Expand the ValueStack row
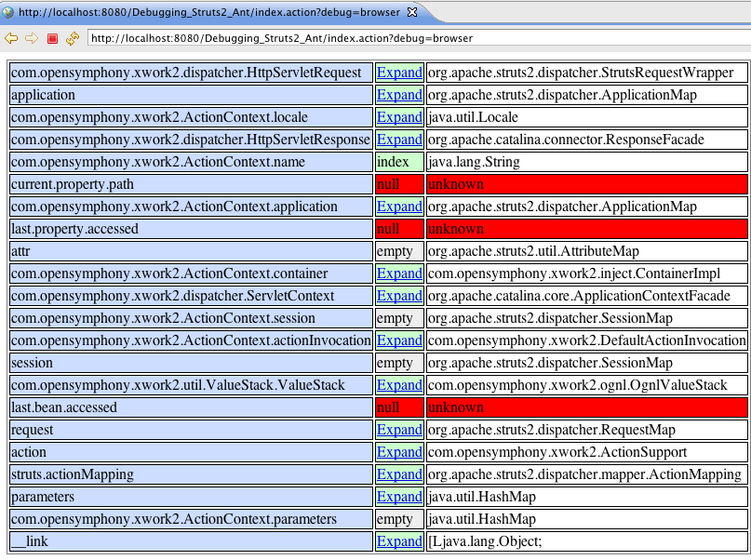751x560 pixels. point(399,385)
